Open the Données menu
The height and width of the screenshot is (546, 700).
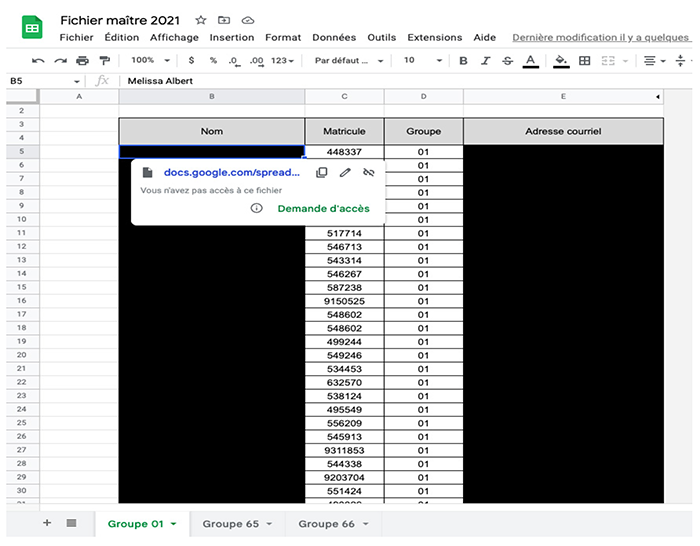point(334,38)
